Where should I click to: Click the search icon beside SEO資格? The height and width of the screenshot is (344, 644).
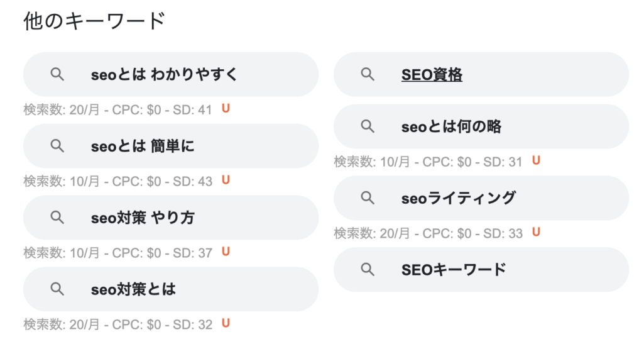pyautogui.click(x=368, y=75)
